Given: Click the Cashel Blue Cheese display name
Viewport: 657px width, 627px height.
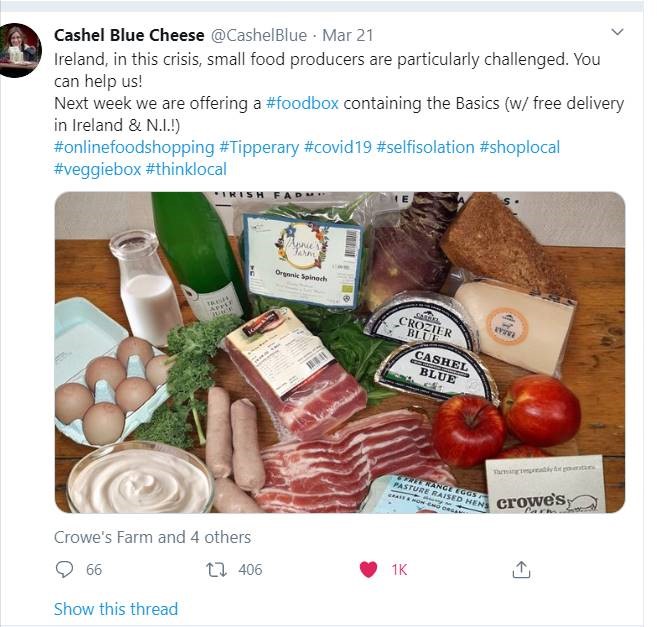Looking at the screenshot, I should tap(129, 35).
